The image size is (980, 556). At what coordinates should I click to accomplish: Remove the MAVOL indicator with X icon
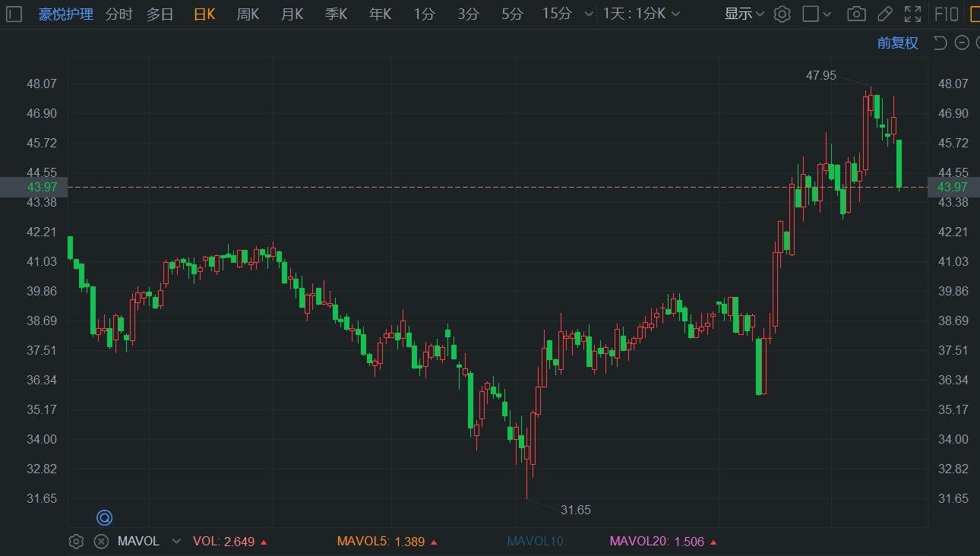point(101,542)
